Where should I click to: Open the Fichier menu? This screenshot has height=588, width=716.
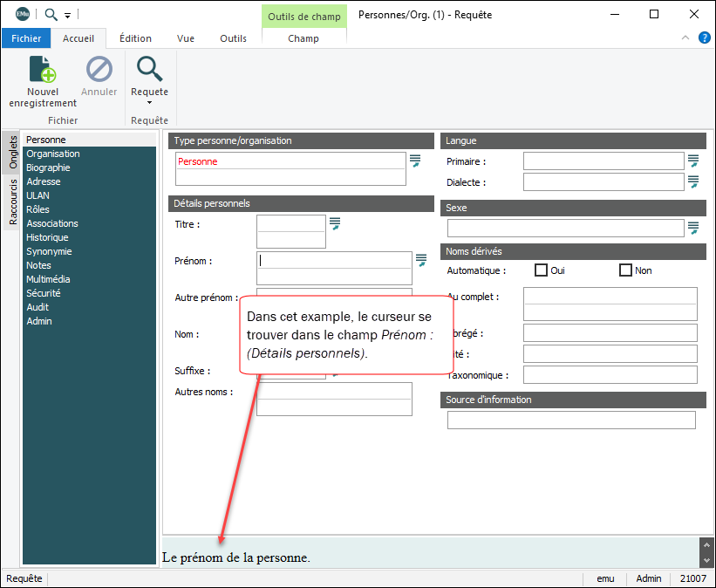(26, 38)
